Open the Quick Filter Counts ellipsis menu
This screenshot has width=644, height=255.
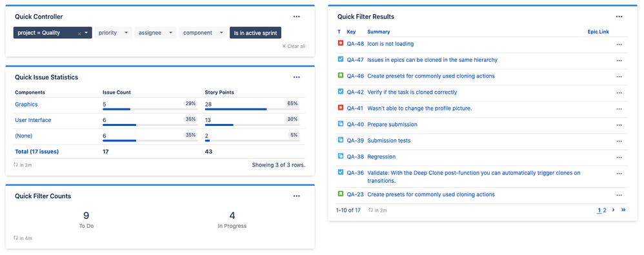coord(297,196)
